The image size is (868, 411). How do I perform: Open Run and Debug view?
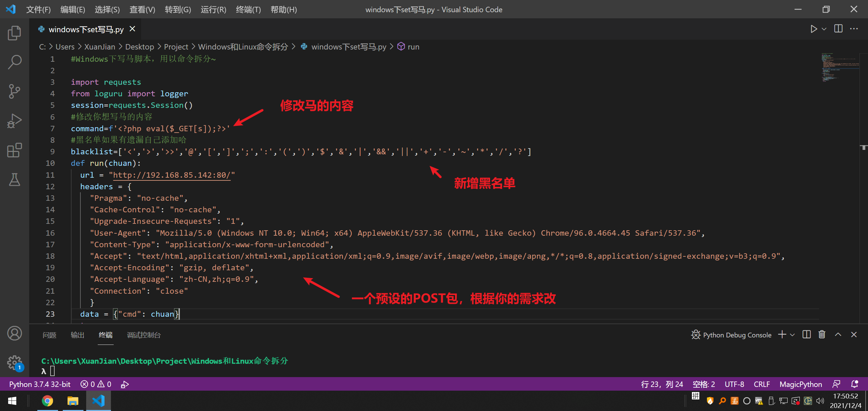14,121
